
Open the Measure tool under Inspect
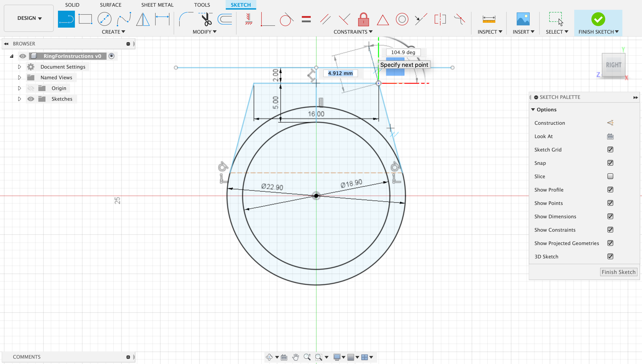coord(489,19)
